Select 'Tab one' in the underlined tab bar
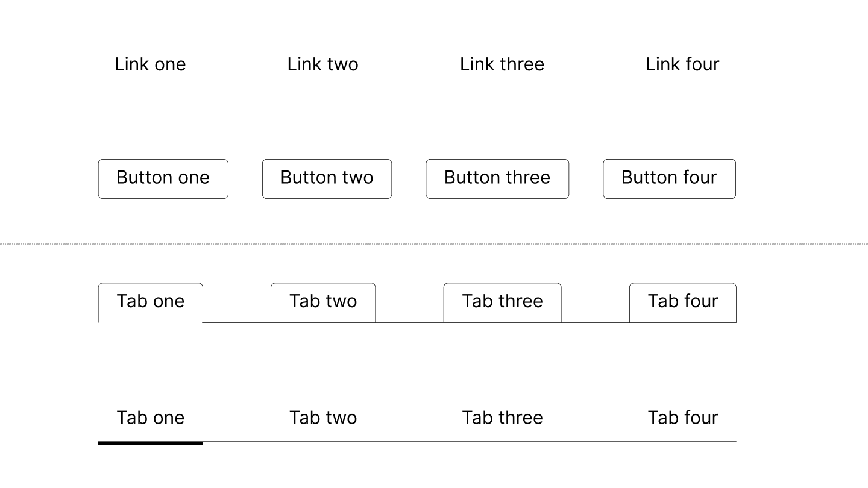This screenshot has height=488, width=868. pyautogui.click(x=150, y=418)
